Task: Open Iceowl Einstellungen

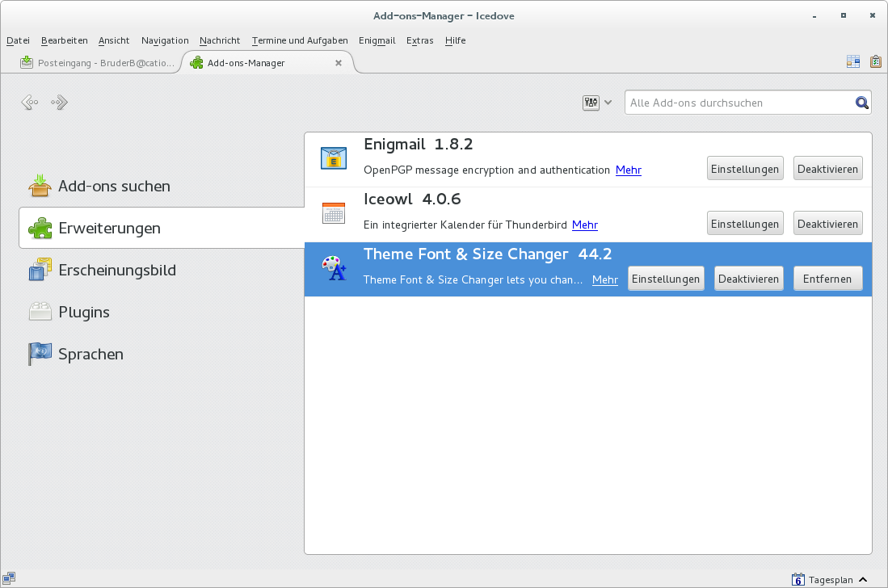Action: click(745, 224)
